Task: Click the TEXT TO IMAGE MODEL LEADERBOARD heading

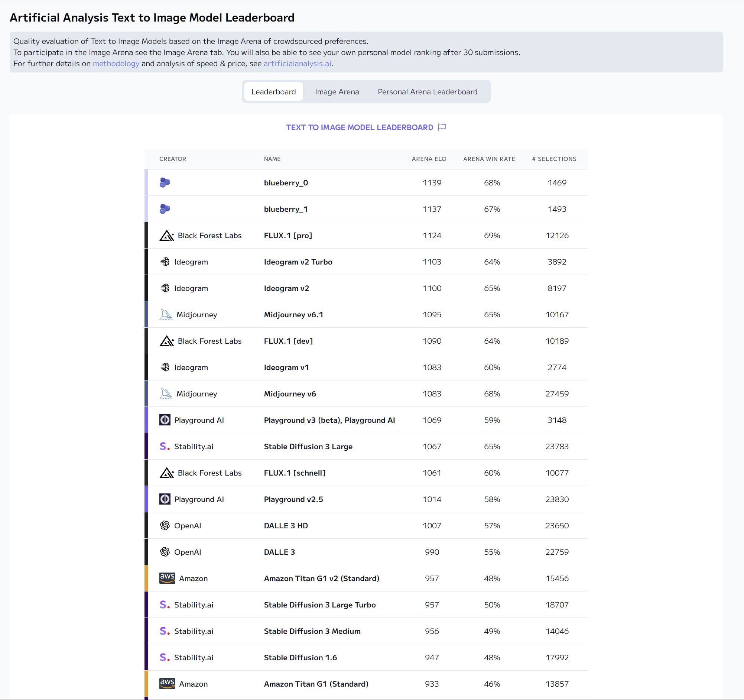Action: click(360, 127)
